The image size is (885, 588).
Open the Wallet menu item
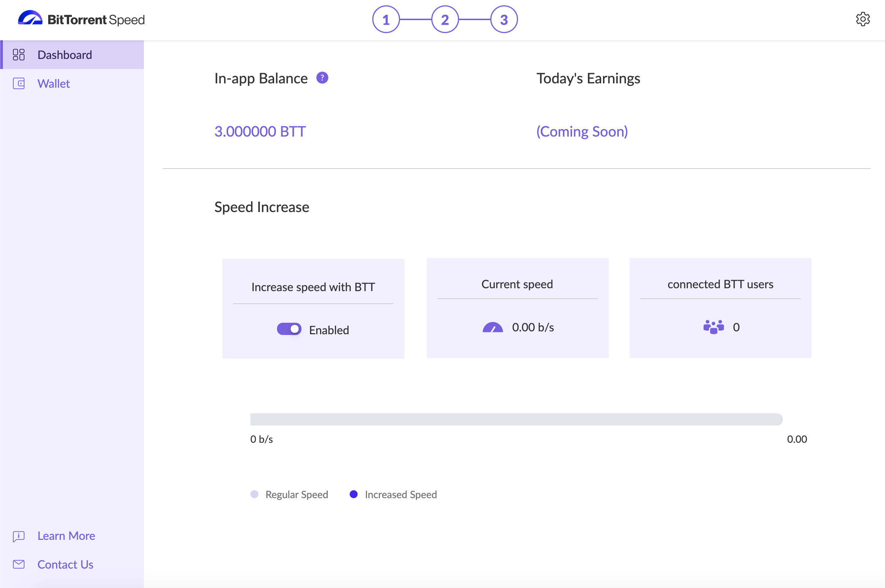[x=54, y=83]
